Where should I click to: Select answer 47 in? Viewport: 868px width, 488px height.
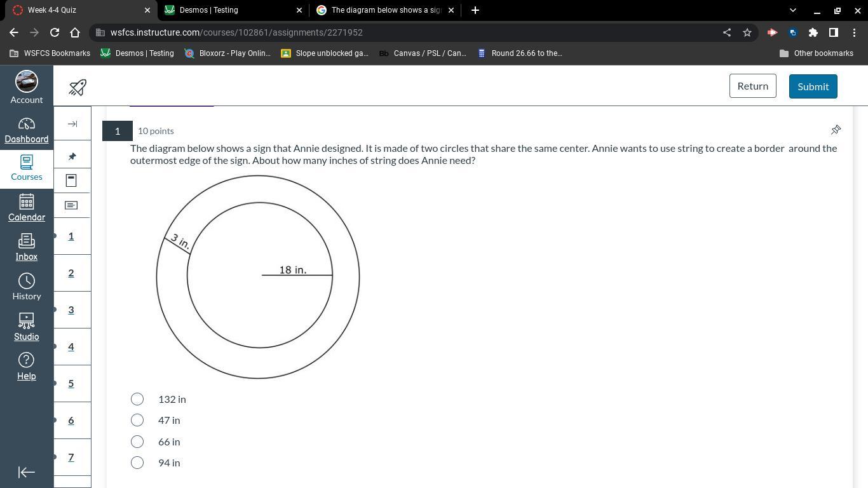click(137, 420)
